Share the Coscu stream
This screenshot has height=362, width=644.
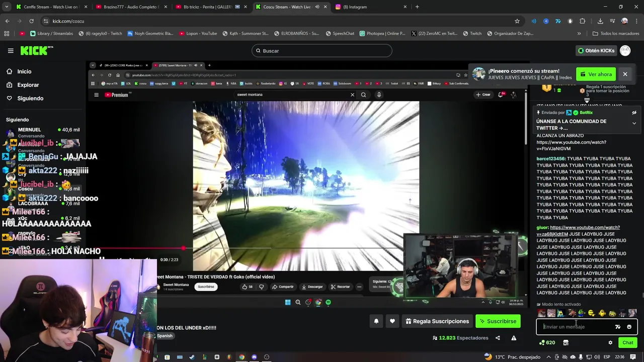tap(498, 338)
